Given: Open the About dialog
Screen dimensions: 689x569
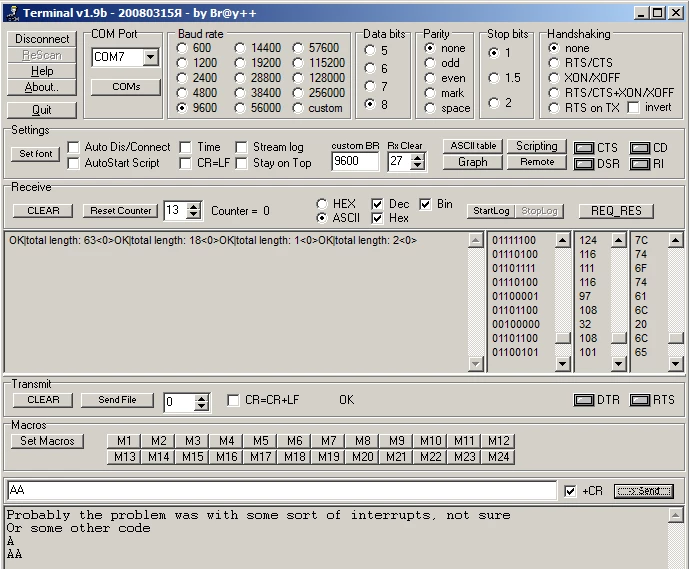Looking at the screenshot, I should pos(42,87).
